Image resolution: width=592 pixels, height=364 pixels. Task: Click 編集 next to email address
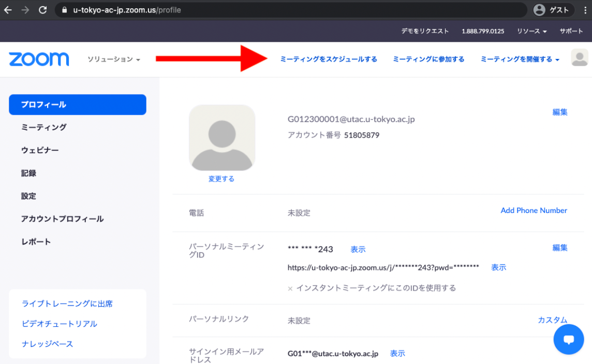[x=560, y=112]
